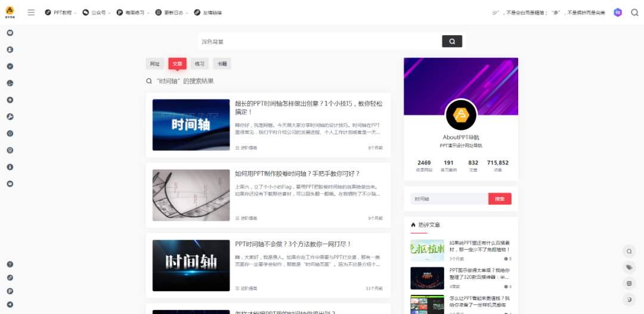Open article 如何用PPT制作胶卷时间轴

(298, 173)
